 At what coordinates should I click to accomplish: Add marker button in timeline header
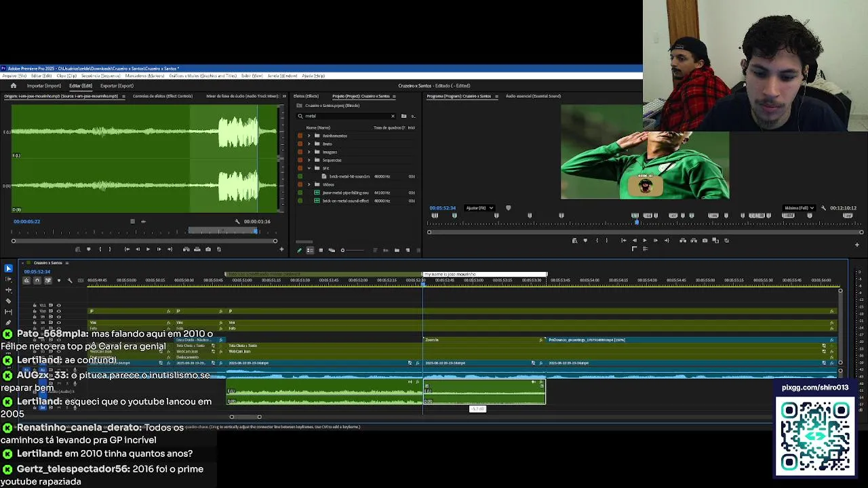tap(59, 281)
